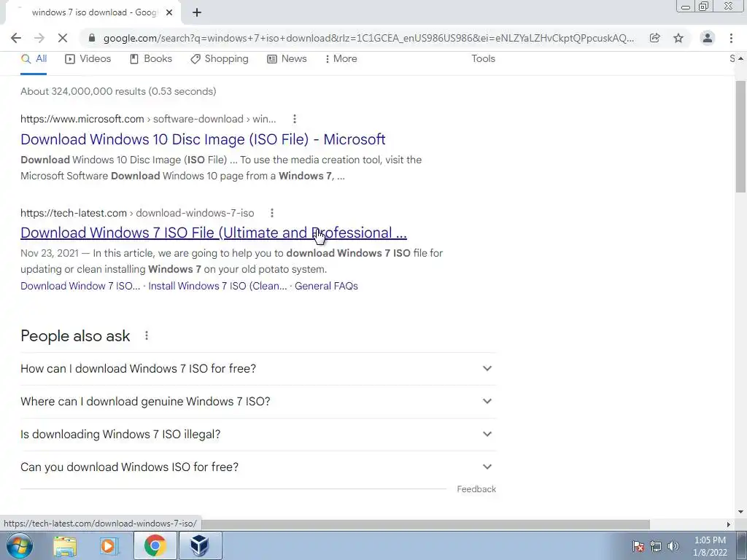Expand Where can I download genuine Windows 7 ISO
Viewport: 747px width, 560px height.
(258, 402)
